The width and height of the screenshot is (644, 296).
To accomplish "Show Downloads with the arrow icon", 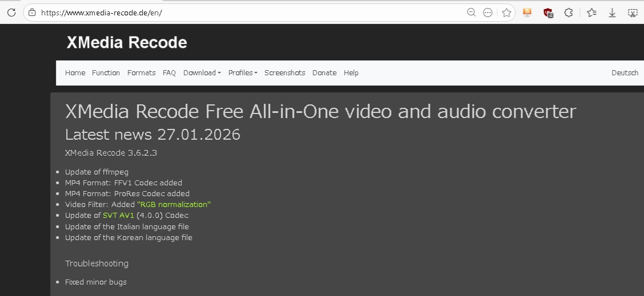I will click(x=612, y=13).
